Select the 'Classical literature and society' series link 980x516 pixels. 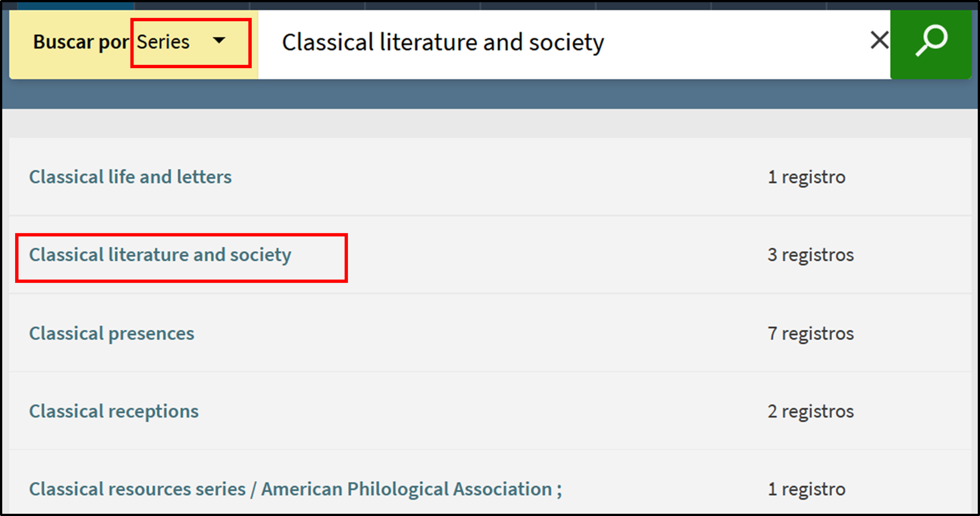pyautogui.click(x=160, y=255)
